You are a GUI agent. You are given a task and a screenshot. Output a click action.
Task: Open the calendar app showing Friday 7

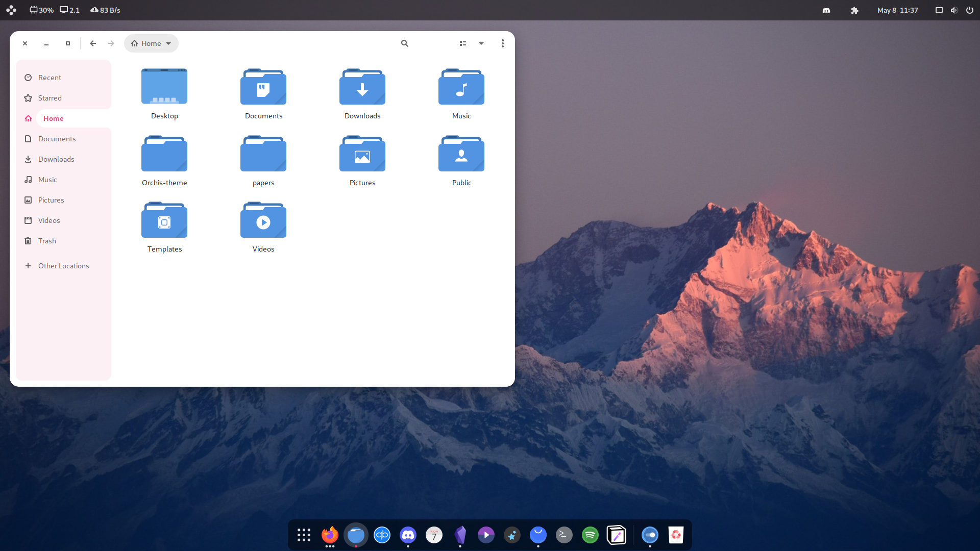click(434, 535)
